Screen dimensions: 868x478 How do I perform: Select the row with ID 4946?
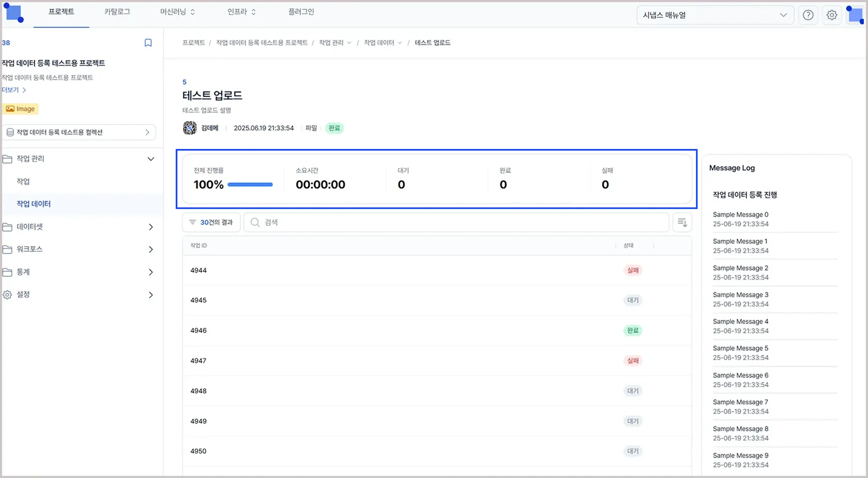click(x=437, y=331)
